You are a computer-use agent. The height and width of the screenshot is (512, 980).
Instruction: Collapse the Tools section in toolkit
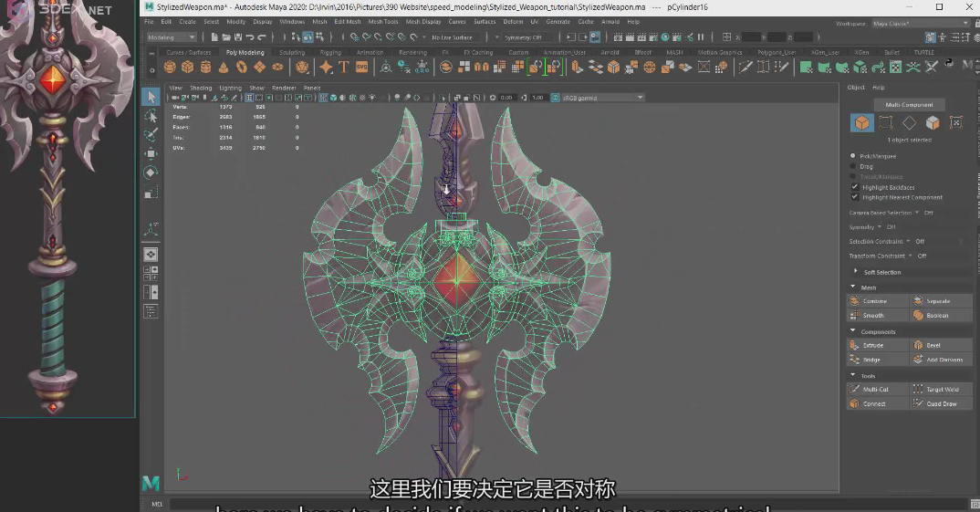click(x=853, y=375)
